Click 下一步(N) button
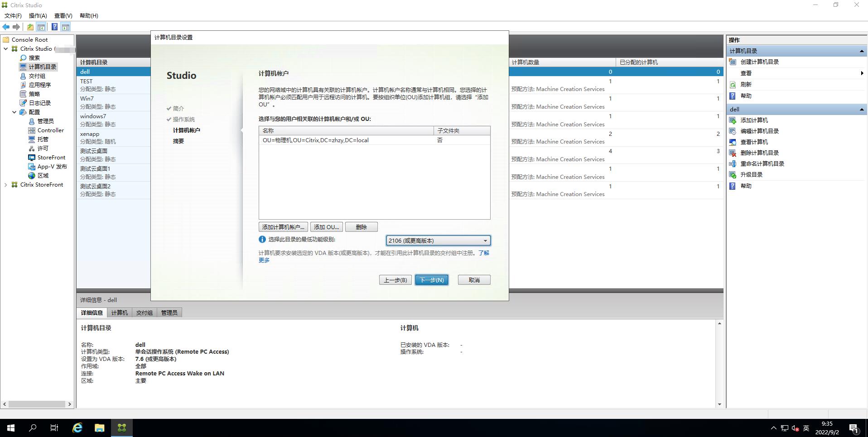This screenshot has width=868, height=437. pos(432,280)
